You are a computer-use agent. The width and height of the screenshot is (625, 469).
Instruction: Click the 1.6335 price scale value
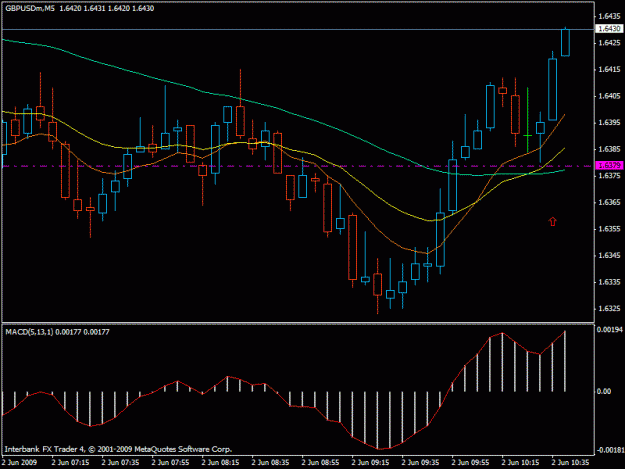(609, 282)
